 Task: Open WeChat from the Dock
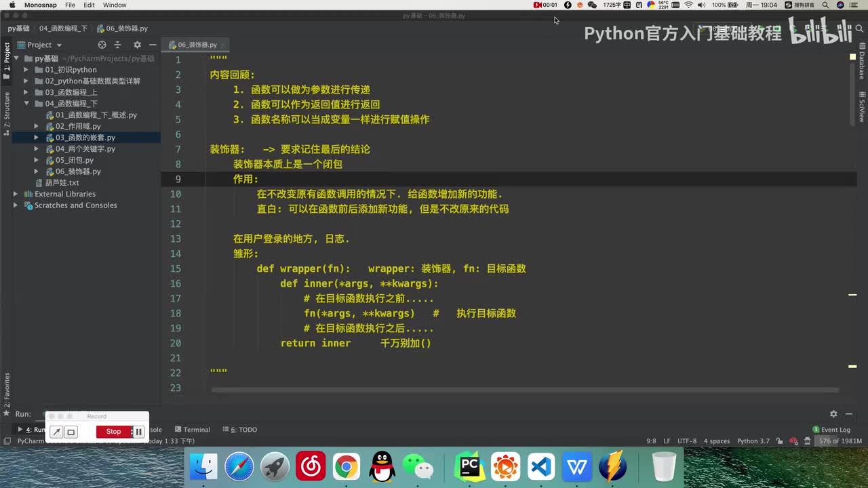tap(418, 467)
